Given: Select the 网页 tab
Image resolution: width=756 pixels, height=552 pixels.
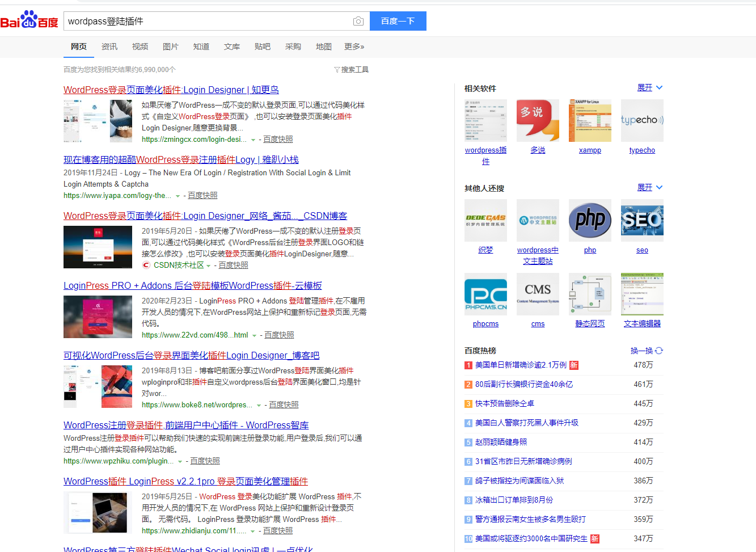Looking at the screenshot, I should 79,47.
